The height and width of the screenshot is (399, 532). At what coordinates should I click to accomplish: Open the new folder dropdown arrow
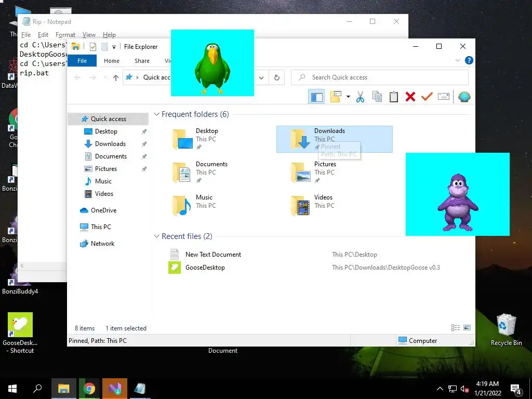point(348,97)
